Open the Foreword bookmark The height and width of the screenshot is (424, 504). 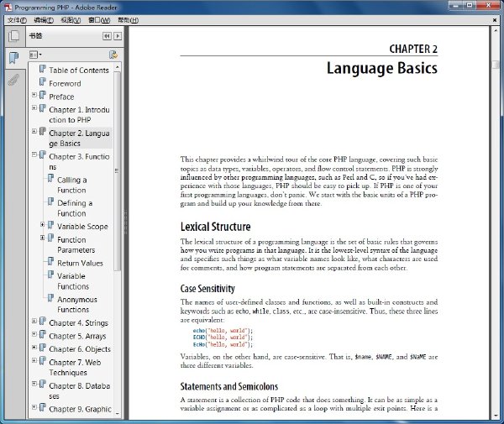tap(65, 83)
